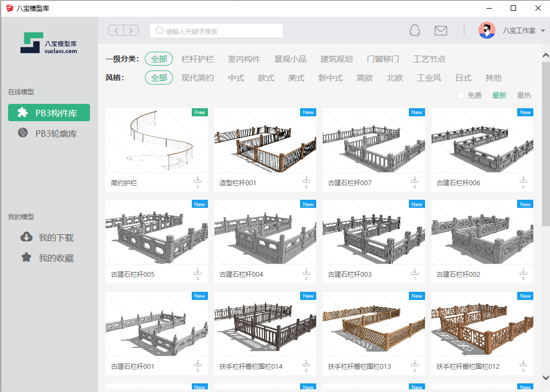Screen dimensions: 550x392
Task: Download the 古建石栏杆003 model
Action: point(415,271)
